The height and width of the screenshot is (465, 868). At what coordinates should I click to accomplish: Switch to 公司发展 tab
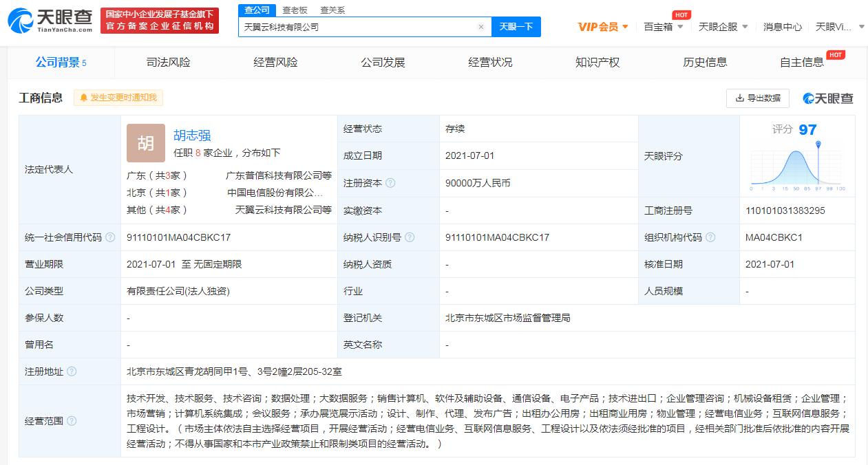coord(383,63)
